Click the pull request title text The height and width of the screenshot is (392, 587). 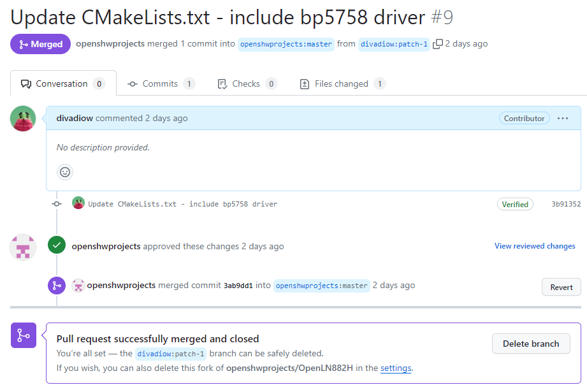[218, 18]
